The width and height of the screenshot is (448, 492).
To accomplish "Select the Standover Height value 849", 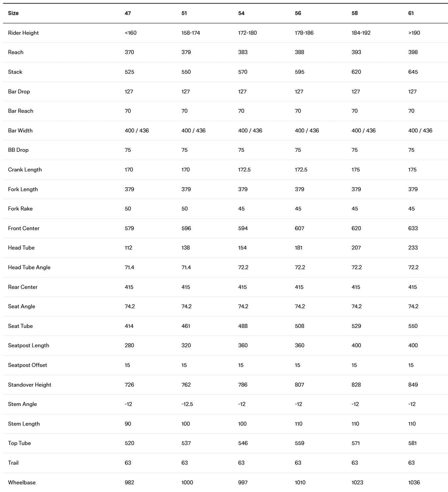I will pyautogui.click(x=413, y=385).
